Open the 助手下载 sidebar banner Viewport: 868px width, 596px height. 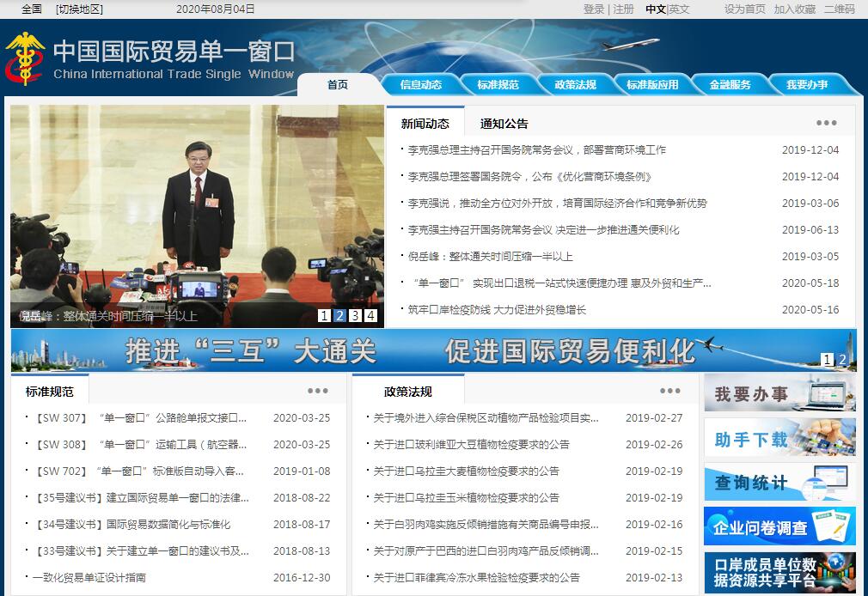click(779, 438)
